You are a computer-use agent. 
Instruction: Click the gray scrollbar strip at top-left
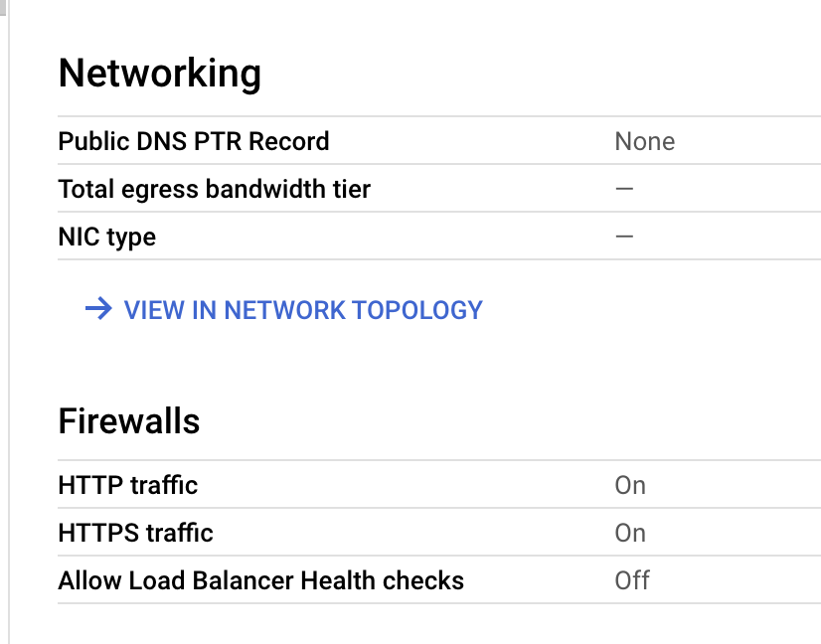coord(3,8)
